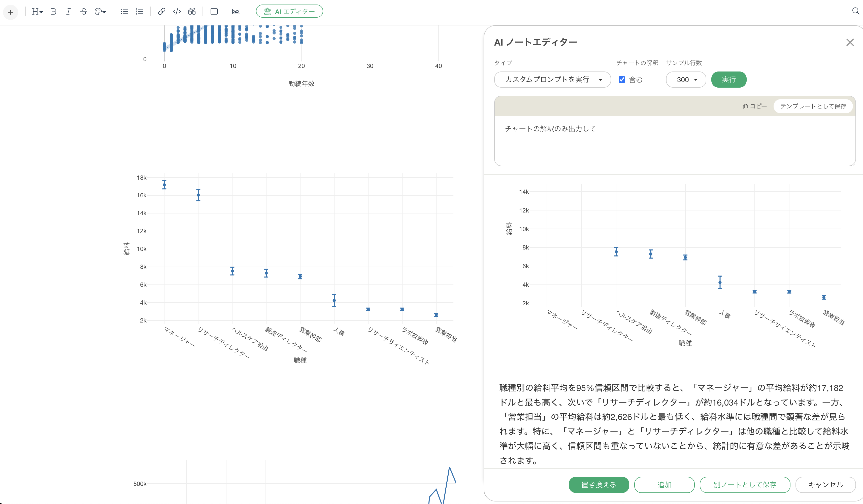Expand the カスタムプロンプトを実行 type dropdown
Viewport: 863px width, 504px height.
(x=552, y=80)
